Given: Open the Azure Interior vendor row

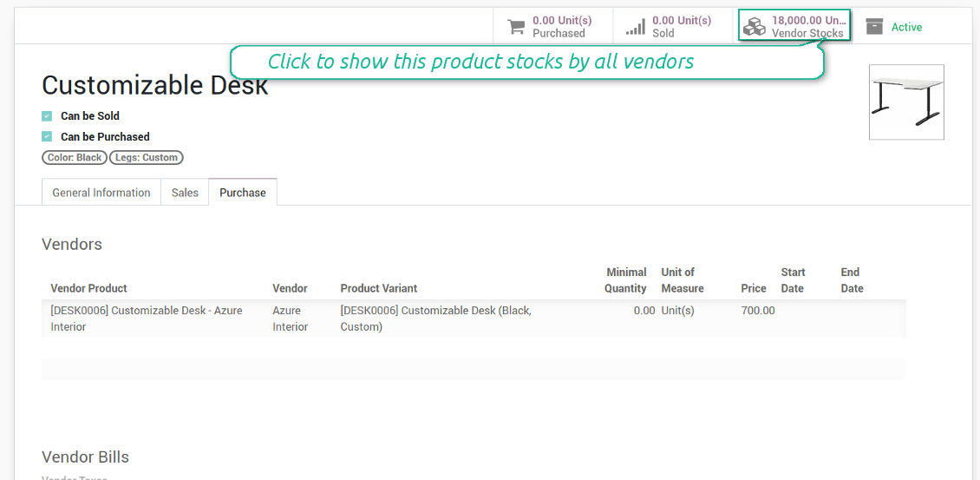Looking at the screenshot, I should [x=290, y=319].
